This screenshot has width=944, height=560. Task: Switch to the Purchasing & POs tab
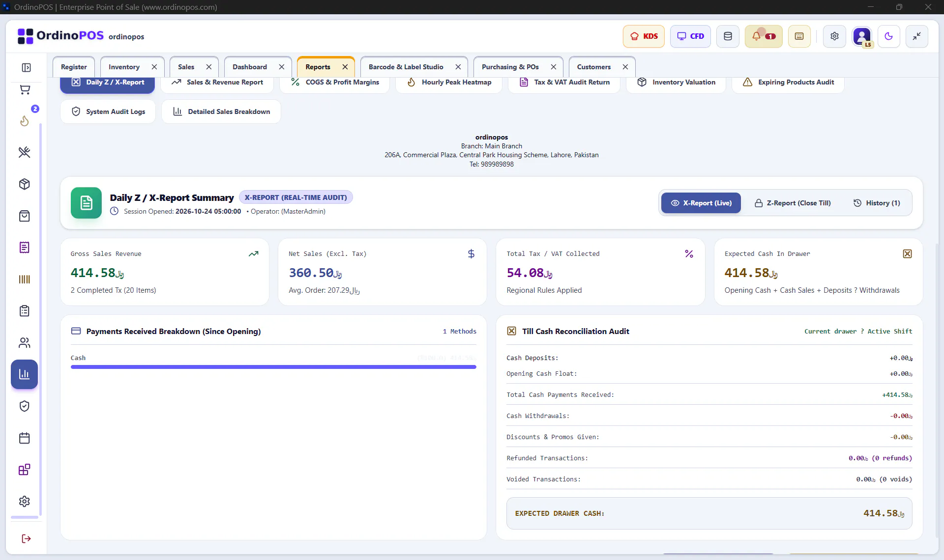[510, 67]
